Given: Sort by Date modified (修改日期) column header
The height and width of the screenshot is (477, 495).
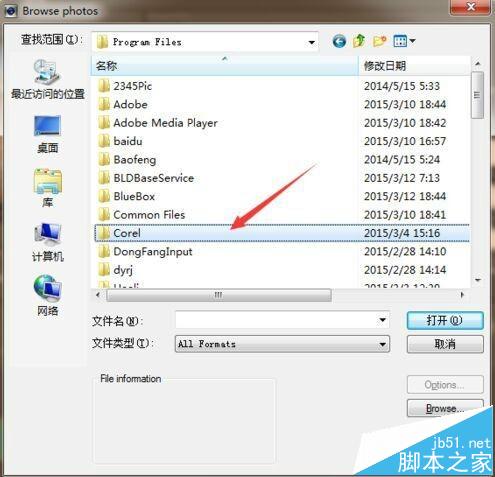Looking at the screenshot, I should pos(414,66).
